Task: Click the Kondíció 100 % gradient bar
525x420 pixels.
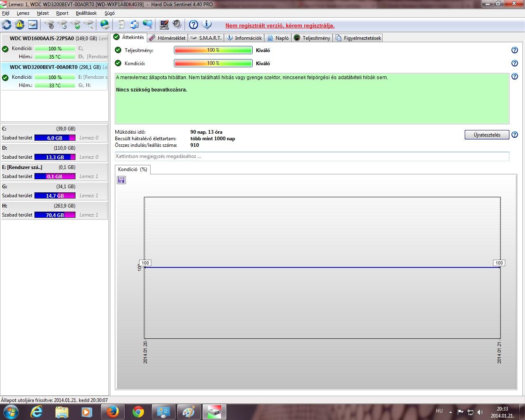Action: tap(213, 63)
